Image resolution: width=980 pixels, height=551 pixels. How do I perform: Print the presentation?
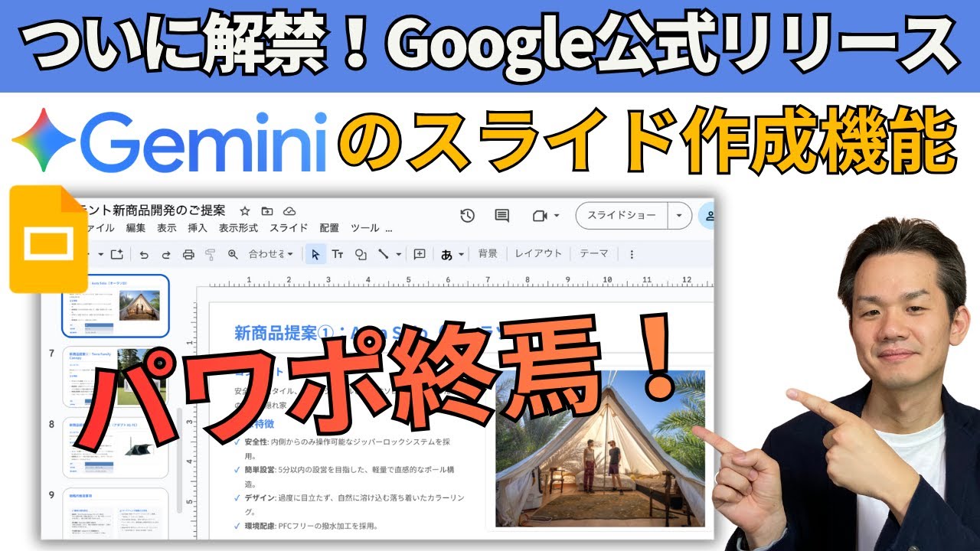pos(188,255)
